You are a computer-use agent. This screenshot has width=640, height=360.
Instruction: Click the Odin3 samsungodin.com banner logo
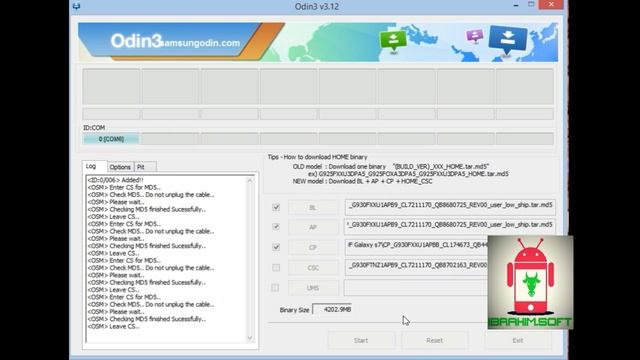[x=176, y=41]
